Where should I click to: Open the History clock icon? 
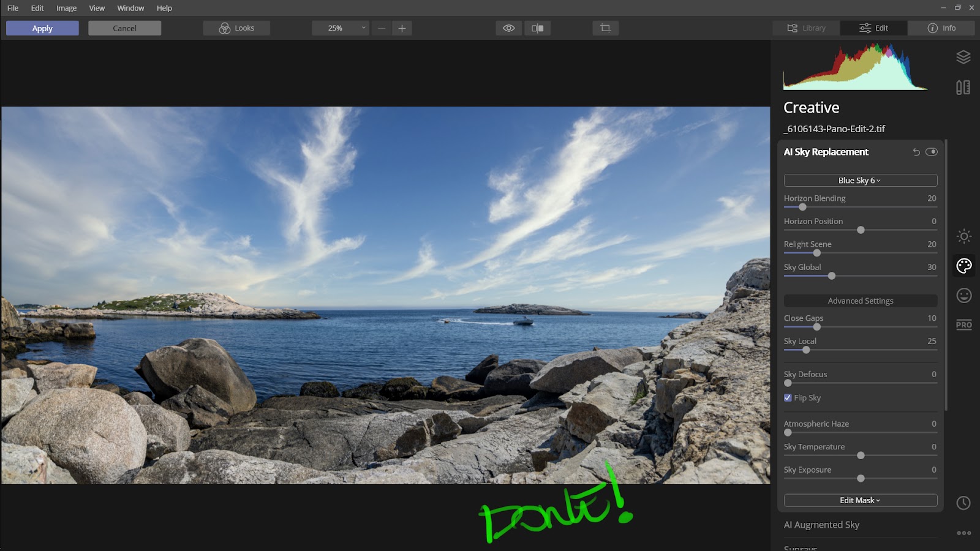(963, 503)
